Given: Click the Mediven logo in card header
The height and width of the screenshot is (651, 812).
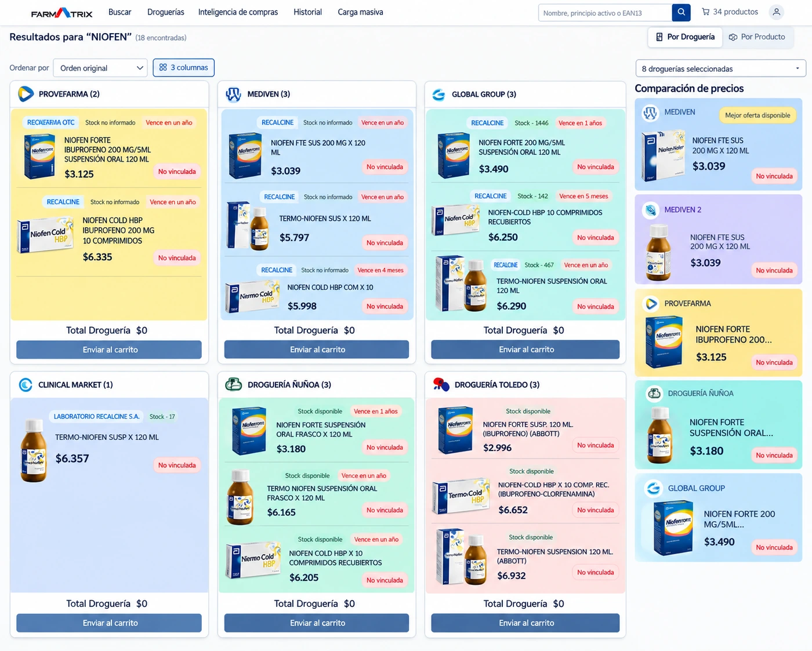Looking at the screenshot, I should click(x=233, y=94).
